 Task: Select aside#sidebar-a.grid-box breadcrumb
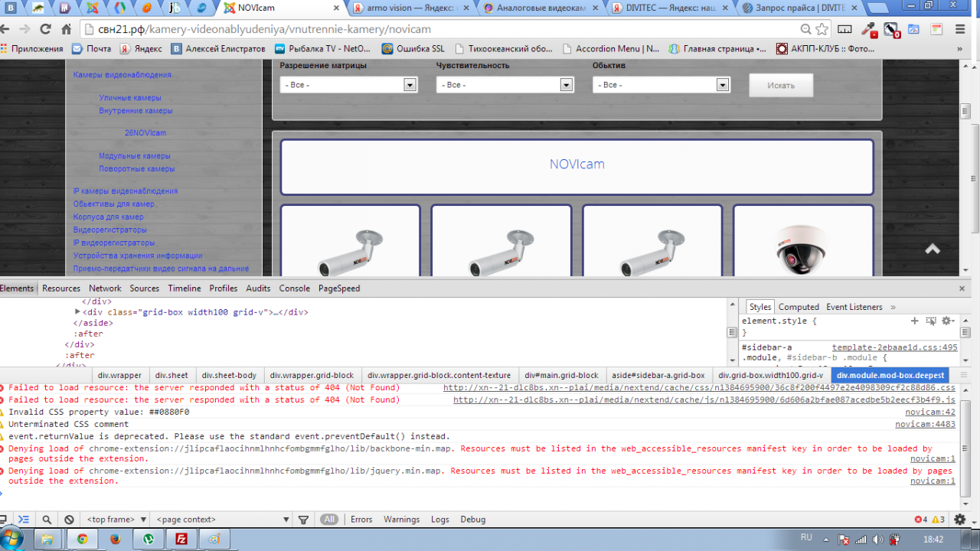pos(658,375)
